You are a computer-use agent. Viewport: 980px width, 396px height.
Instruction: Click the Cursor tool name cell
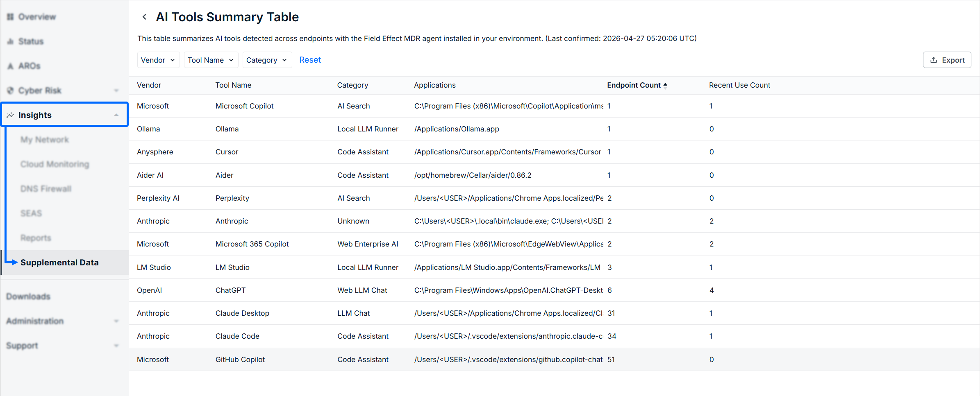(227, 152)
